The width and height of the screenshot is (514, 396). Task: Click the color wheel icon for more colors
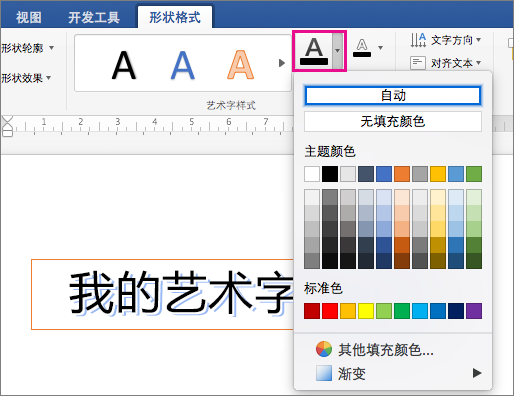pyautogui.click(x=324, y=349)
